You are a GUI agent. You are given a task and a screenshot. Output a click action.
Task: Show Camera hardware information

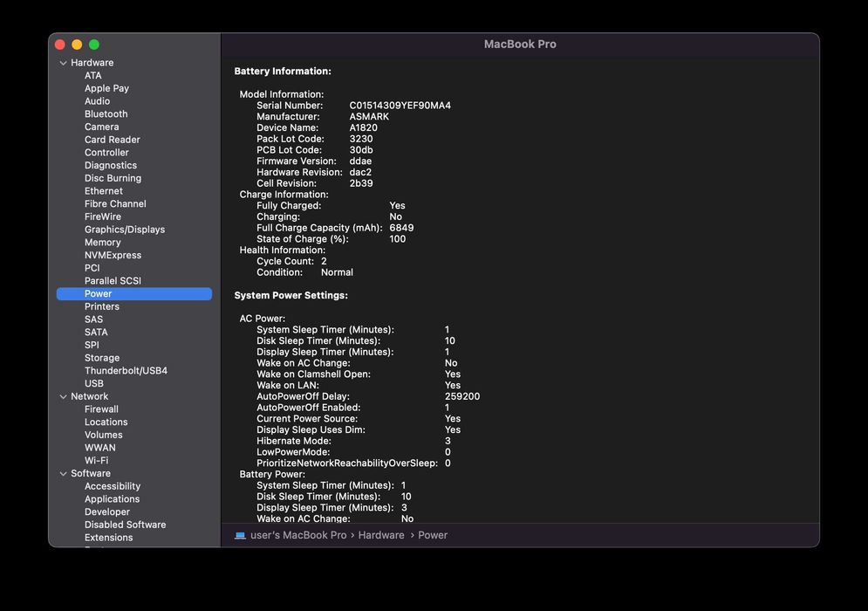(102, 127)
